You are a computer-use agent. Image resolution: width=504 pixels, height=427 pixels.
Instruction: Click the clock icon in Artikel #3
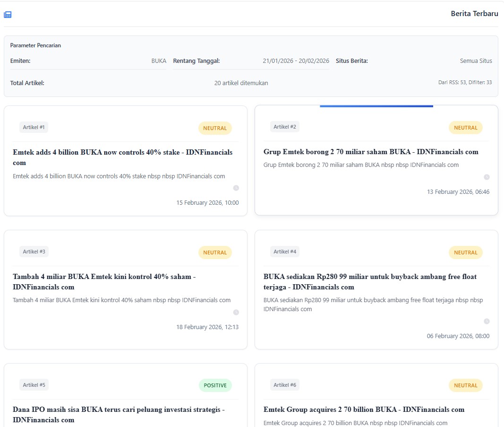tap(236, 312)
